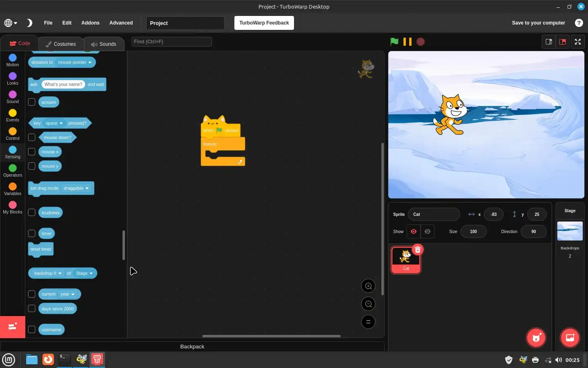
Task: Switch to the Costumes tab
Action: pyautogui.click(x=60, y=44)
